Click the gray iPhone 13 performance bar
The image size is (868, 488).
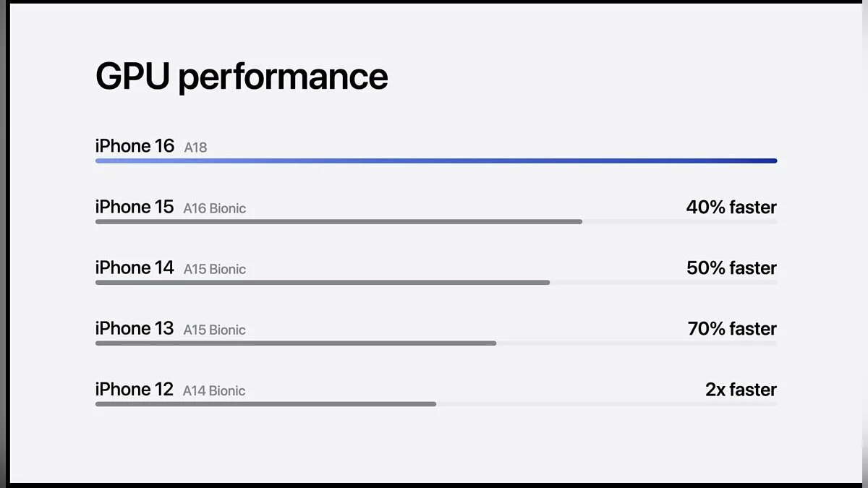296,343
